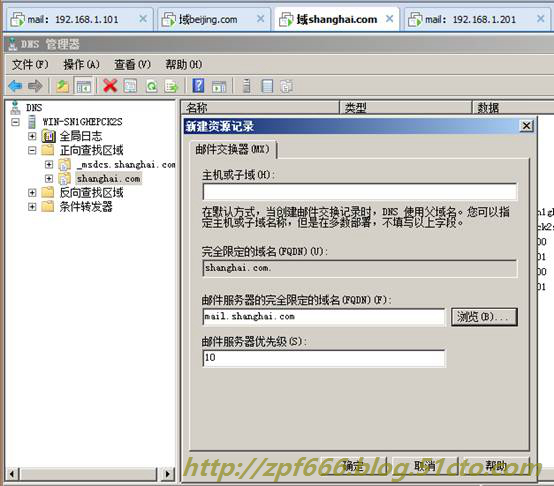Click the red X delete icon
This screenshot has height=486, width=554.
(110, 86)
